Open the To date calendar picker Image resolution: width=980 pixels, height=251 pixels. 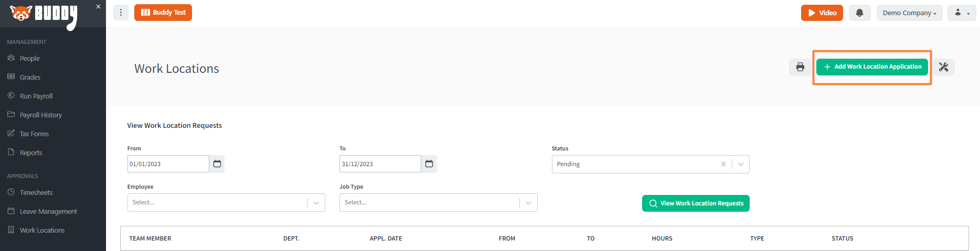click(x=429, y=164)
